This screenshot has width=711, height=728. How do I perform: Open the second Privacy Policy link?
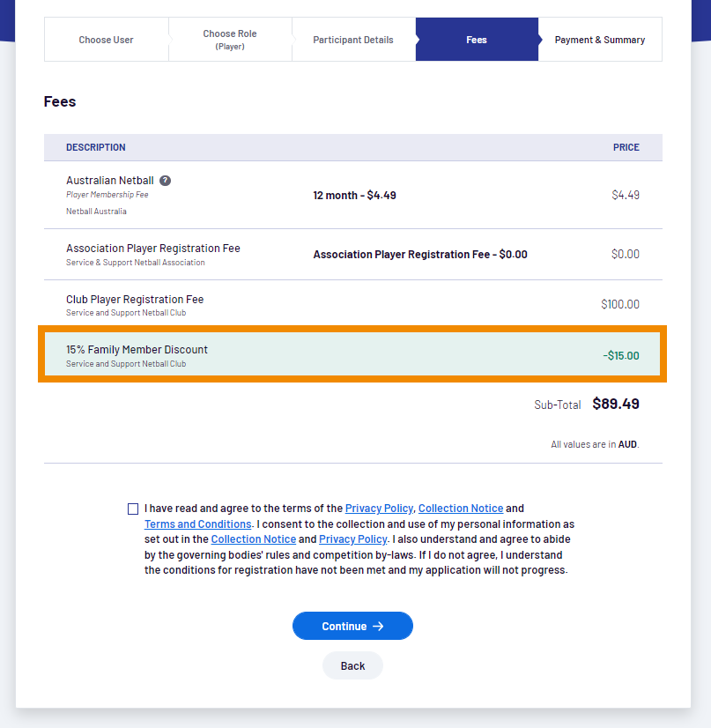coord(352,539)
